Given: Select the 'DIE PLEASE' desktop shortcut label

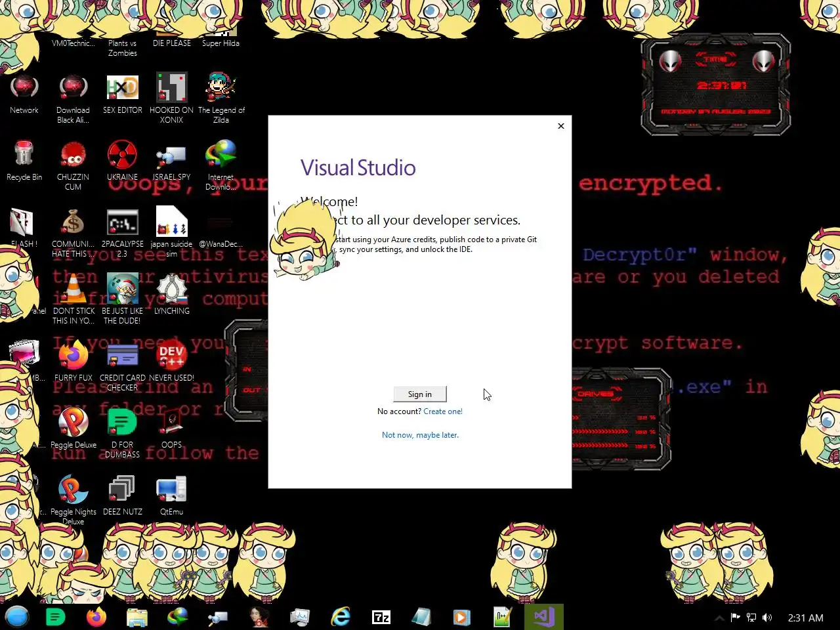Looking at the screenshot, I should click(x=172, y=43).
